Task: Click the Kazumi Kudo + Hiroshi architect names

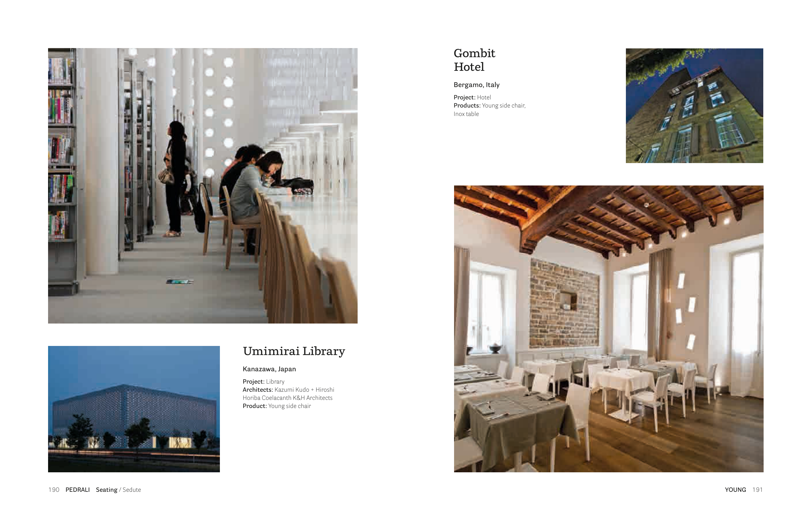Action: 304,390
